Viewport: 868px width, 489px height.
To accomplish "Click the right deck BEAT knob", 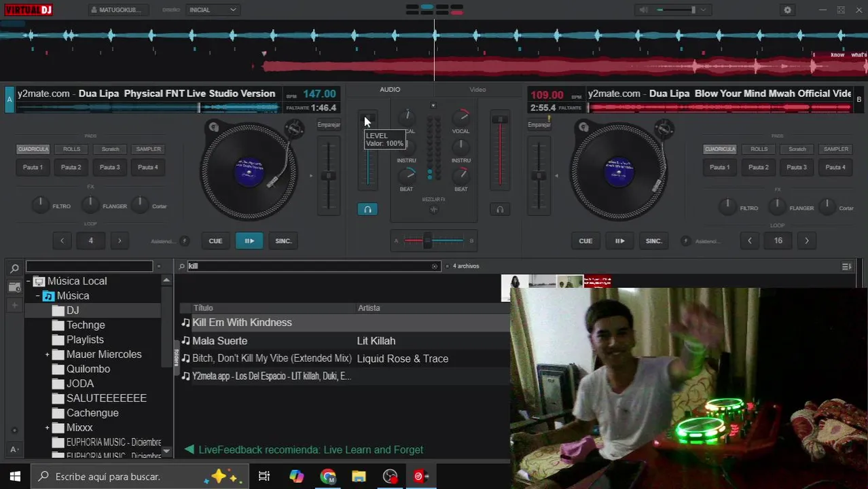I will [460, 175].
